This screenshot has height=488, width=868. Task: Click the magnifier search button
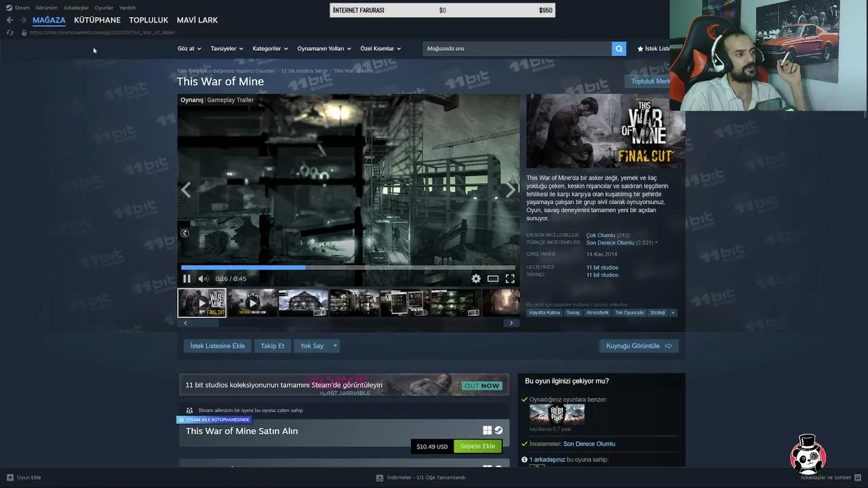pyautogui.click(x=618, y=49)
